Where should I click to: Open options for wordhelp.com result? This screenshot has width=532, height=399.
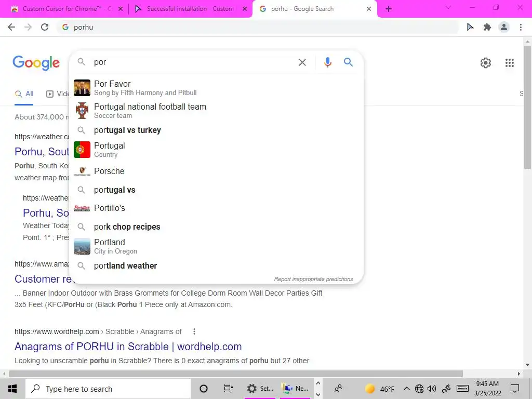coord(194,331)
